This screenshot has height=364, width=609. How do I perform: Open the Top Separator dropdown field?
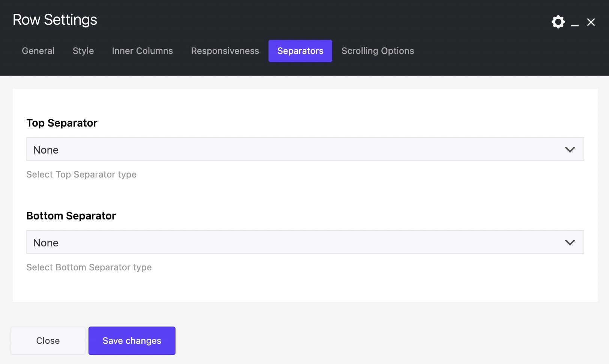[x=292, y=149]
